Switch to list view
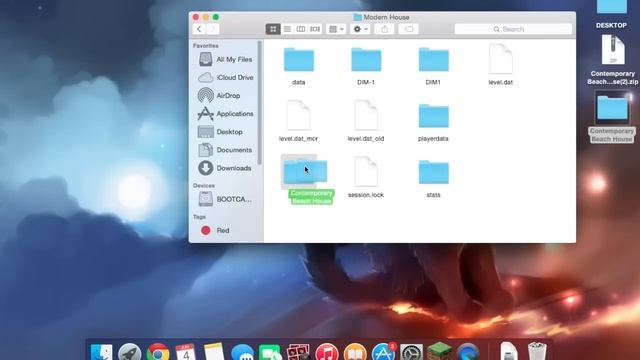The height and width of the screenshot is (360, 640). click(287, 29)
